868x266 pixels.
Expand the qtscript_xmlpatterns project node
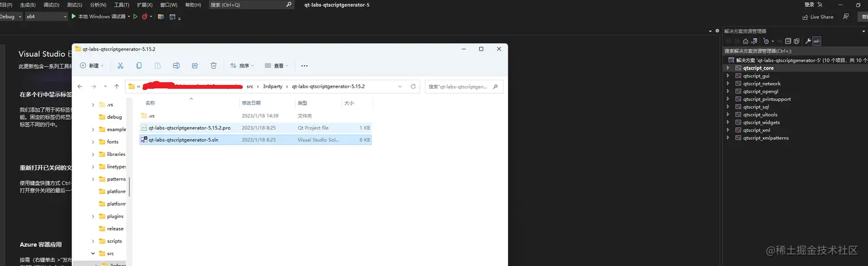click(728, 138)
